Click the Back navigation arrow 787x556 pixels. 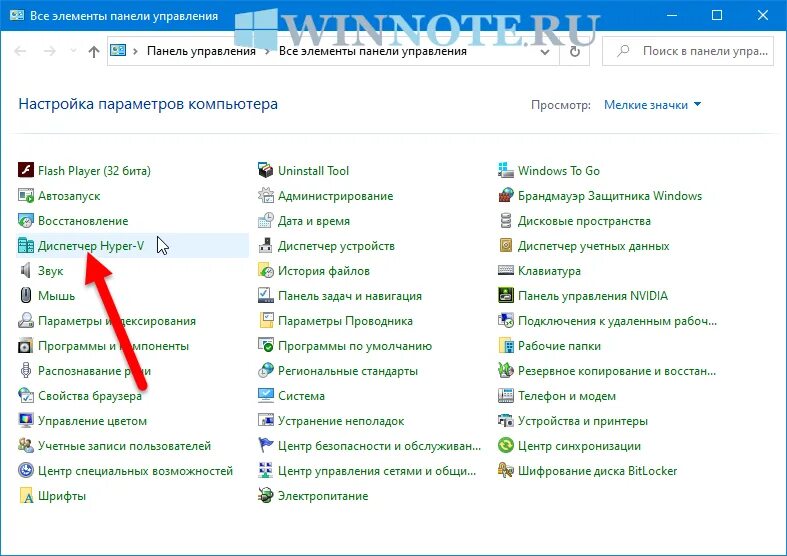[x=20, y=51]
